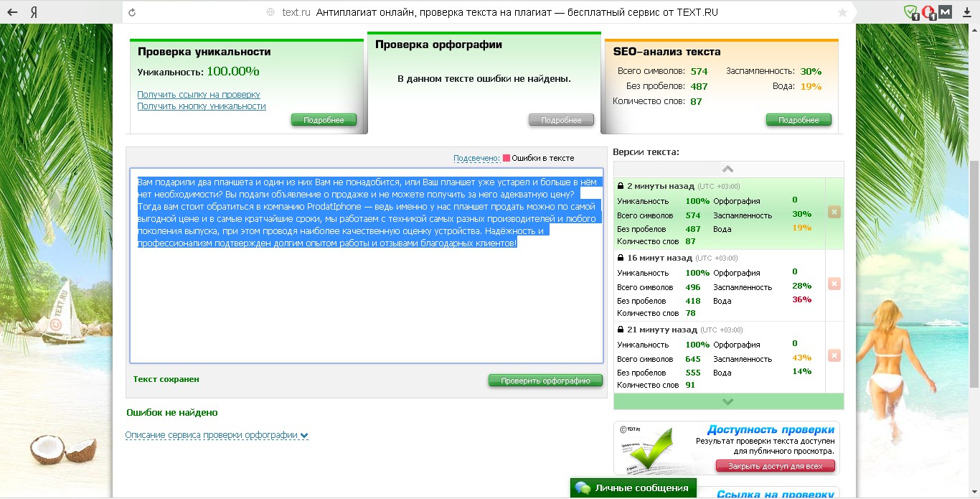Expand Описание сервиса проверки орфографии
Screen dimensions: 980x499
pos(217,435)
